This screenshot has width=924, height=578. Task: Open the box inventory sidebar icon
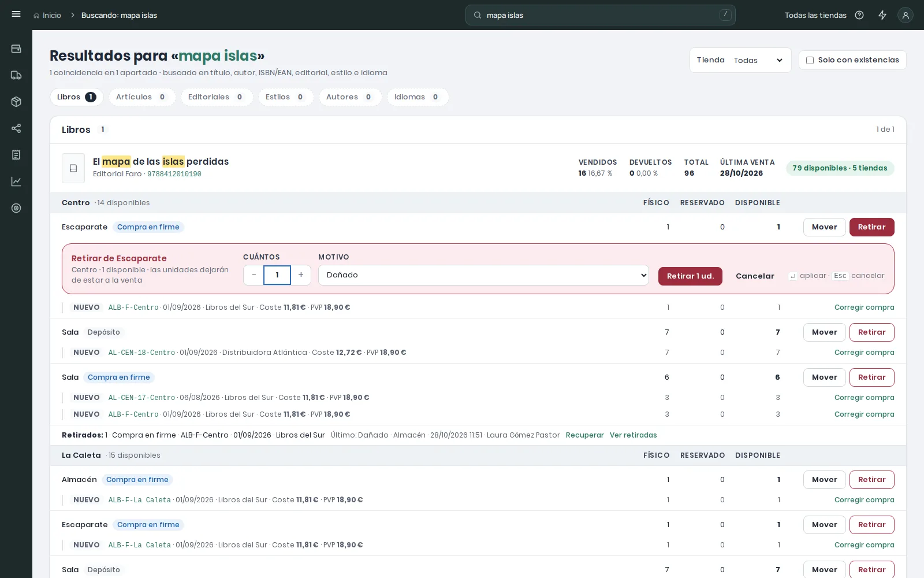tap(16, 102)
